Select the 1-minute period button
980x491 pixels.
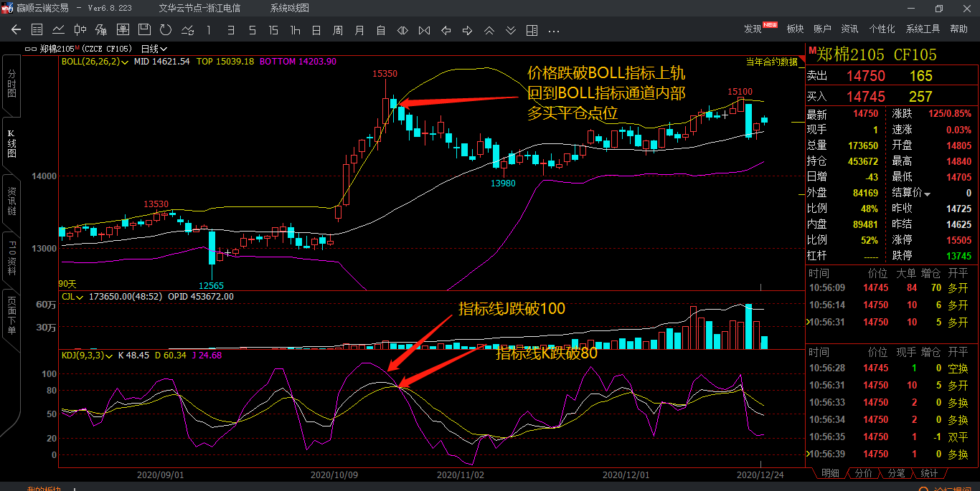(209, 30)
